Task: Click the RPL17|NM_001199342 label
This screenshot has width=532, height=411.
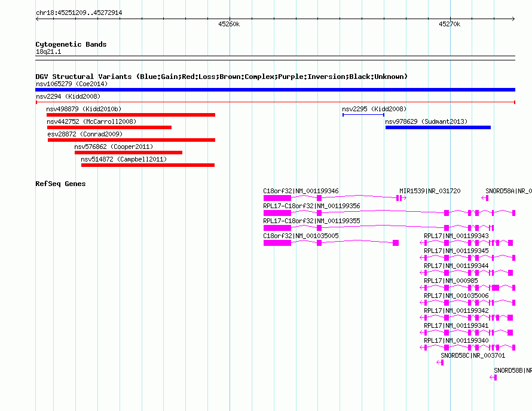Action: point(456,311)
